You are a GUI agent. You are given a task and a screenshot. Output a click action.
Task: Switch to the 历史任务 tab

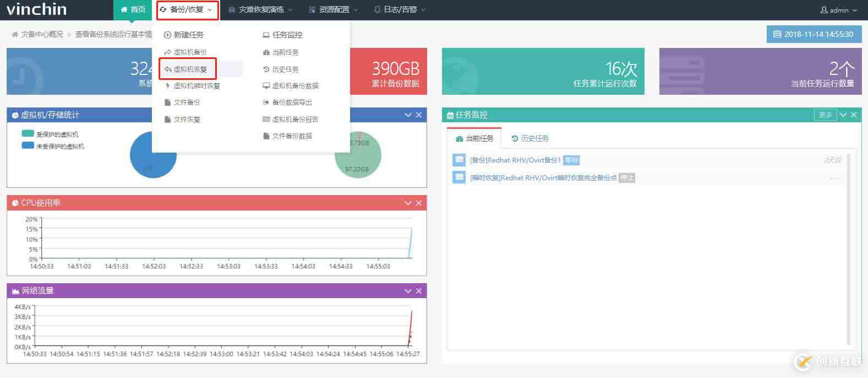coord(529,138)
